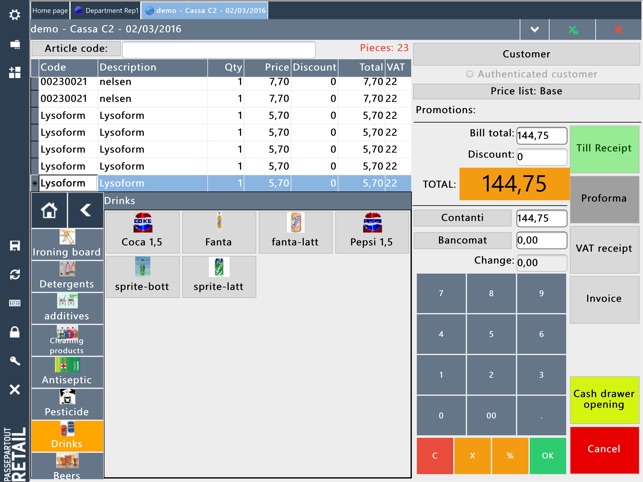The height and width of the screenshot is (482, 643).
Task: Open the keyboard icon in sidebar
Action: [x=15, y=303]
